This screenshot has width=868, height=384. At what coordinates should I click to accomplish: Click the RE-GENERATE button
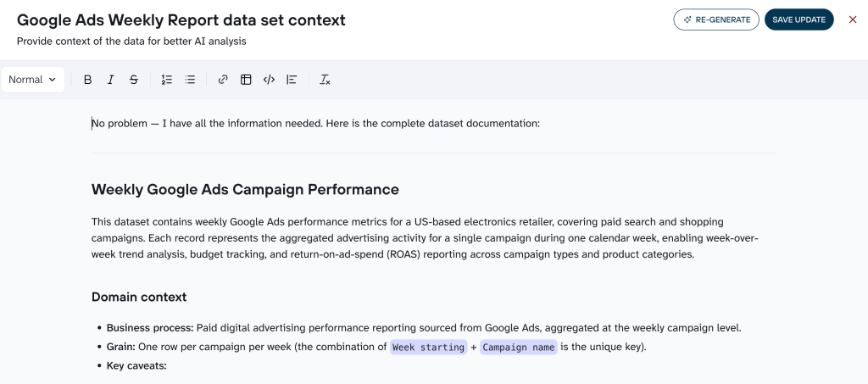(716, 19)
